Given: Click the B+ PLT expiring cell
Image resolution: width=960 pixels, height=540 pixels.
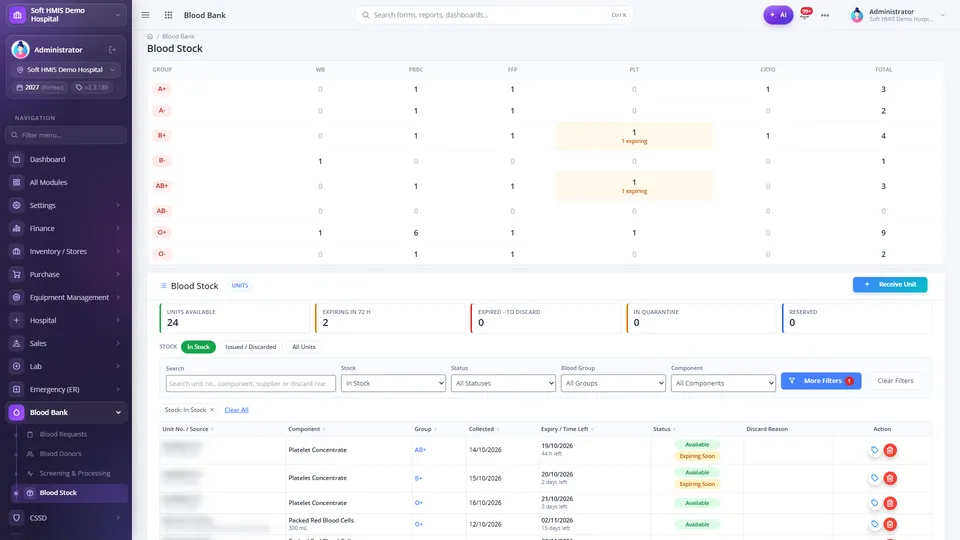Looking at the screenshot, I should pos(634,136).
